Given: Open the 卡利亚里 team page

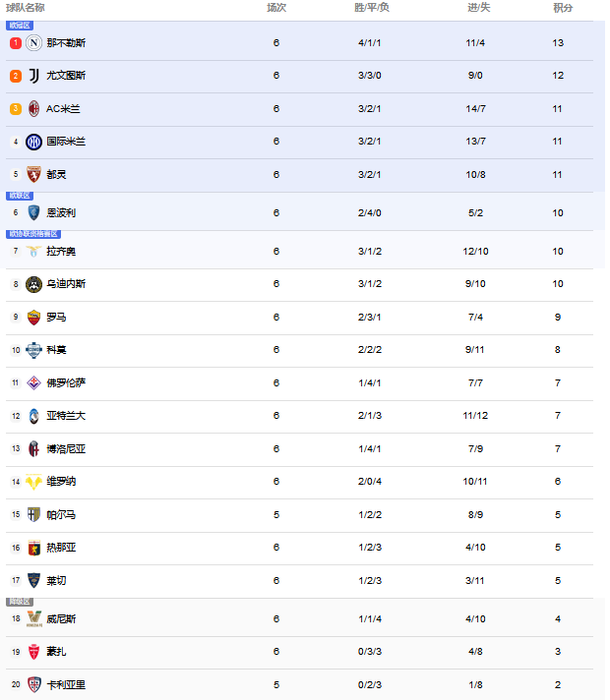Looking at the screenshot, I should [66, 684].
